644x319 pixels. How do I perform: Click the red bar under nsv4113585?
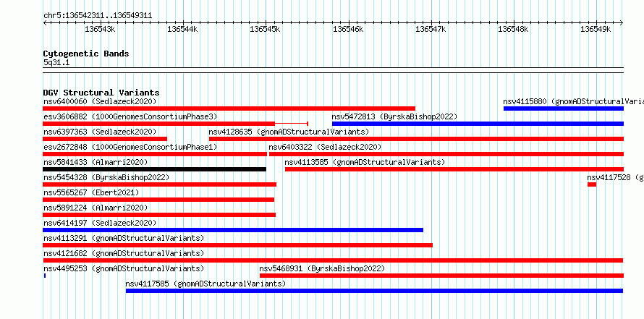(x=454, y=169)
